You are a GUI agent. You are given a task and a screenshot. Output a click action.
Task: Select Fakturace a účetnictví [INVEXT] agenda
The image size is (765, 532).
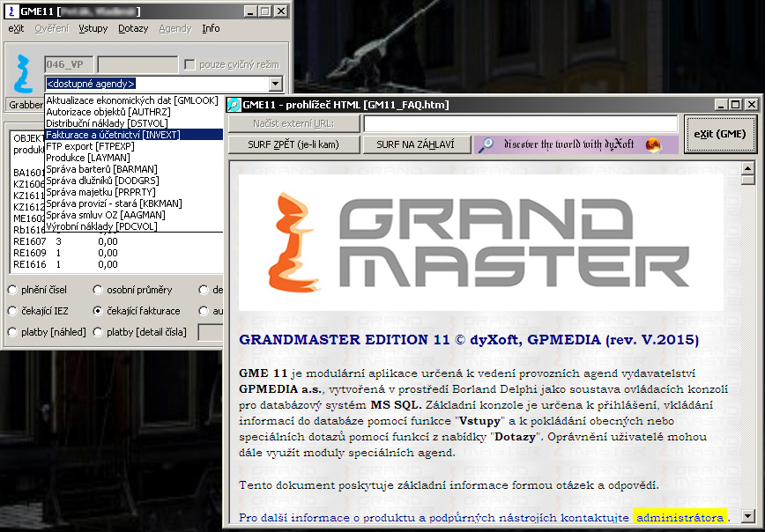click(134, 135)
